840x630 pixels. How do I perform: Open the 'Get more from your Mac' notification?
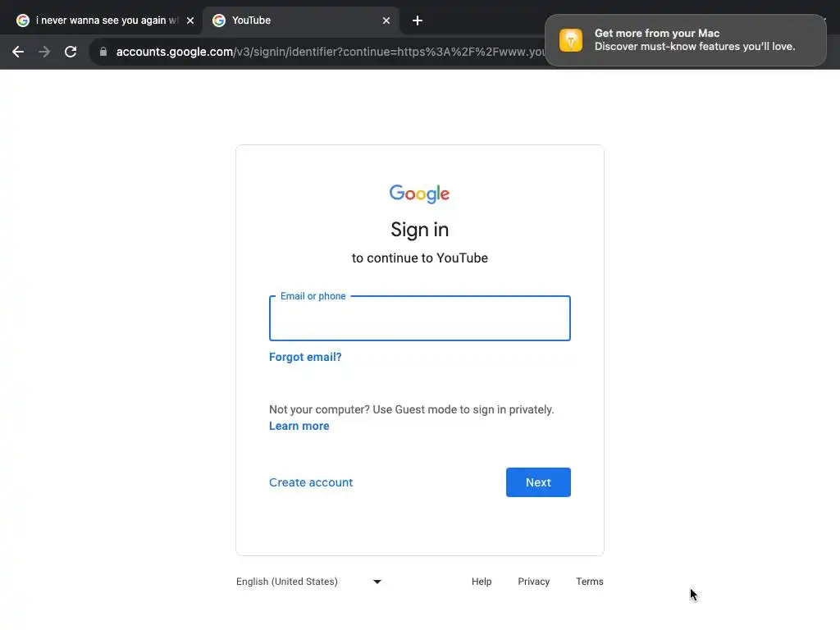point(685,40)
